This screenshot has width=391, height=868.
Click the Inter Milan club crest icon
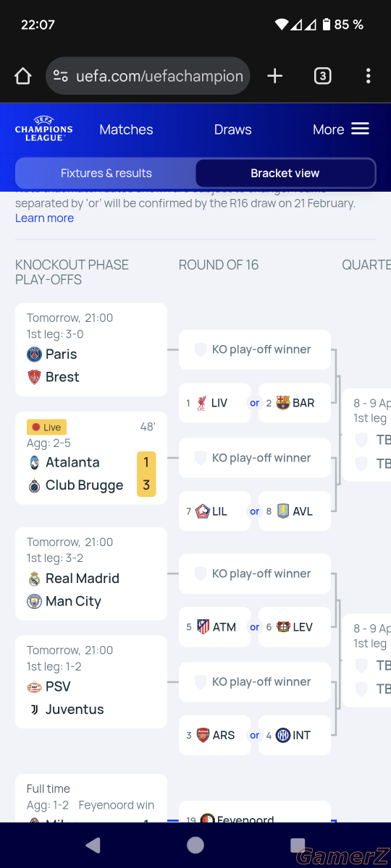[282, 735]
